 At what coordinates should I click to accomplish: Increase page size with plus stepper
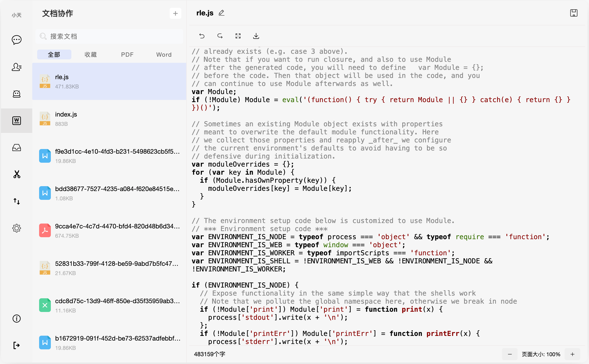(572, 354)
